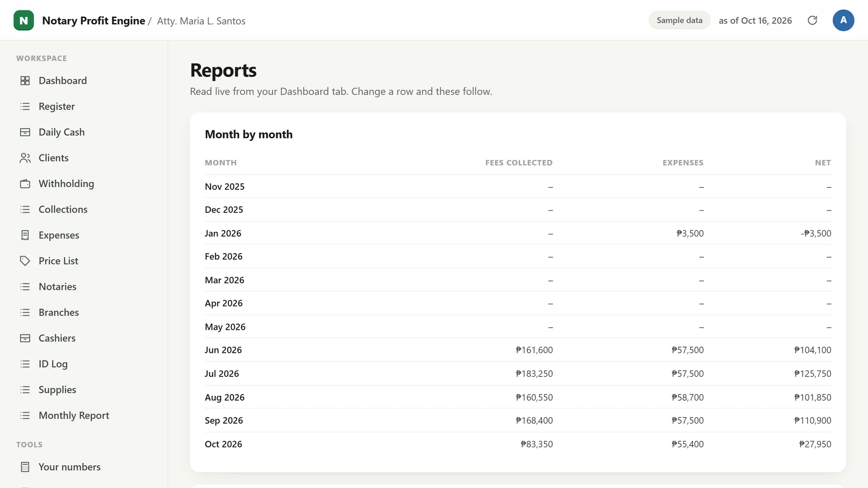The image size is (868, 488).
Task: Select the Jan 2026 row label
Action: pos(223,233)
